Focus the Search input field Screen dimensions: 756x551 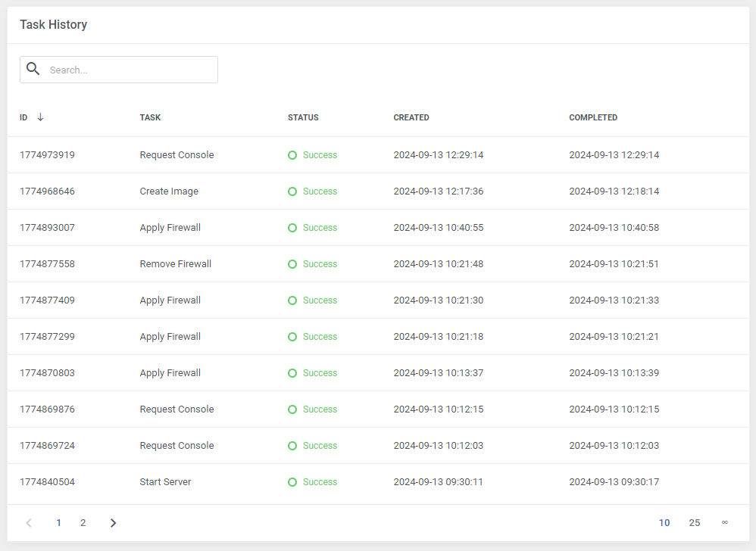click(119, 70)
